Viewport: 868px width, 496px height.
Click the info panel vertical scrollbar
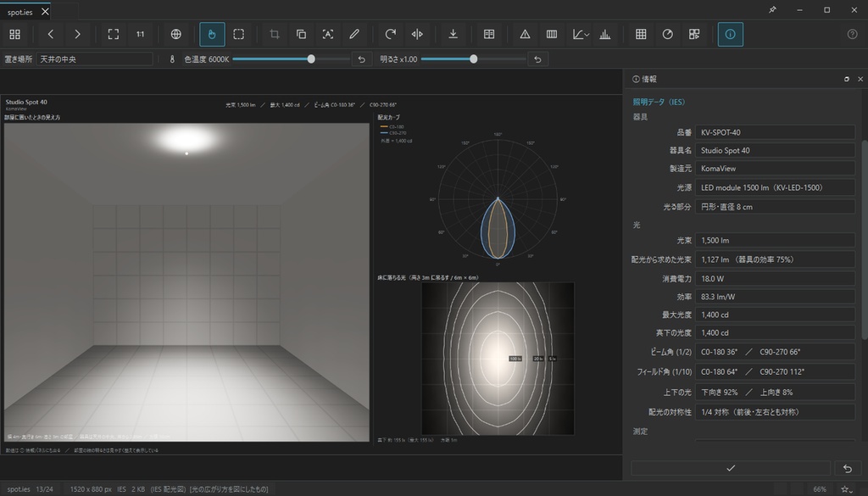click(x=865, y=239)
